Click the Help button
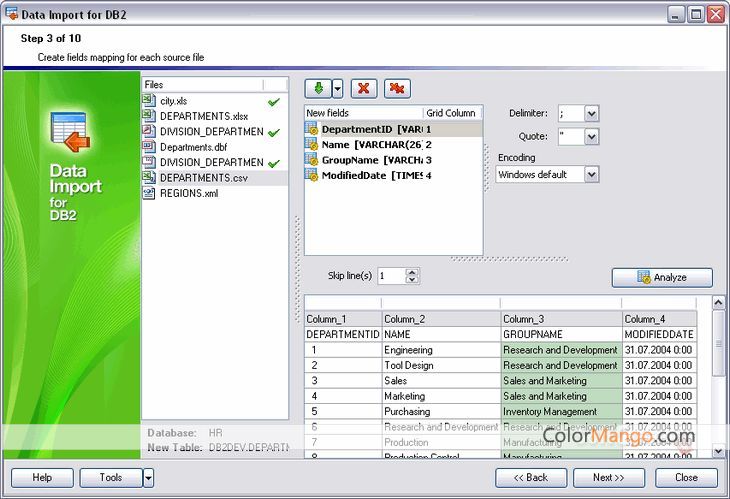The height and width of the screenshot is (499, 730). [42, 478]
